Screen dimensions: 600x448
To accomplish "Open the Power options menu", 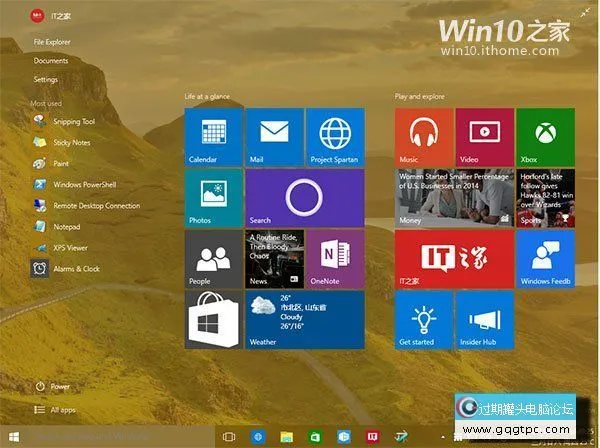I will (59, 386).
